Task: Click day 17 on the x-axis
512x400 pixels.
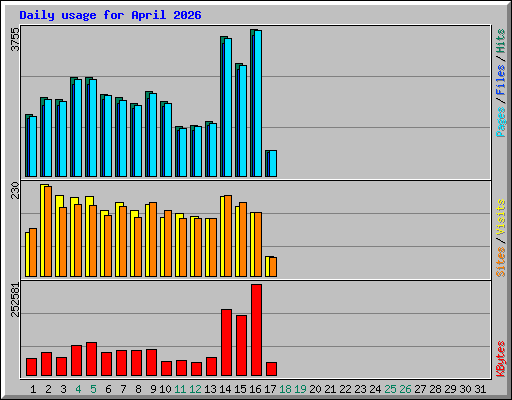Action: pyautogui.click(x=270, y=389)
